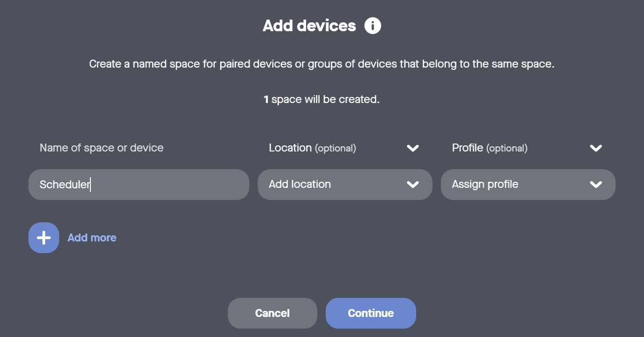Image resolution: width=644 pixels, height=337 pixels.
Task: Click the Add devices dialog title
Action: coord(309,26)
